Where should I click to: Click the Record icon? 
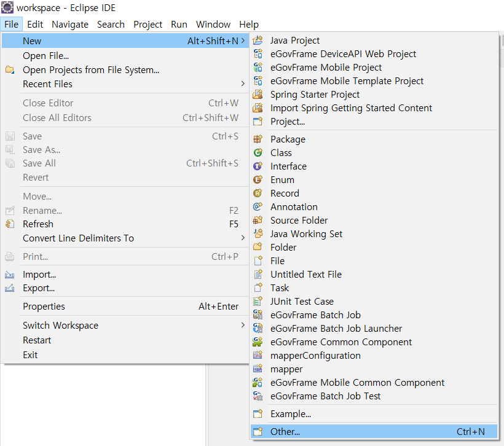[x=258, y=193]
